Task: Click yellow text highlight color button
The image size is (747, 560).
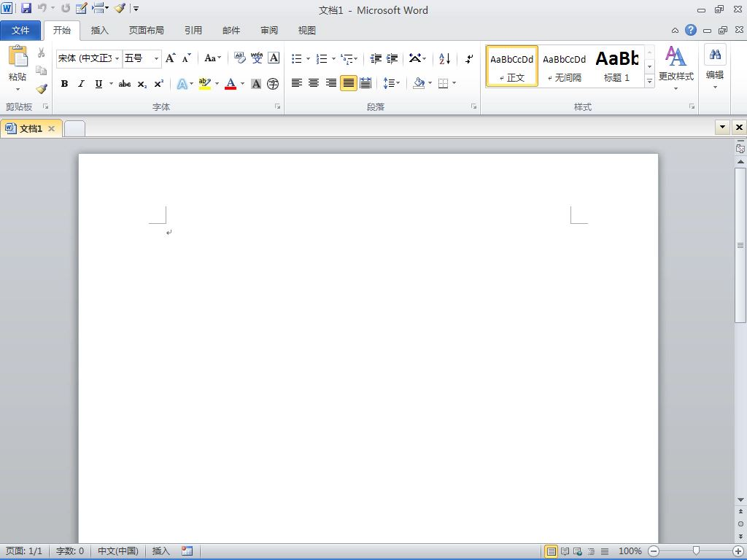Action: [205, 84]
